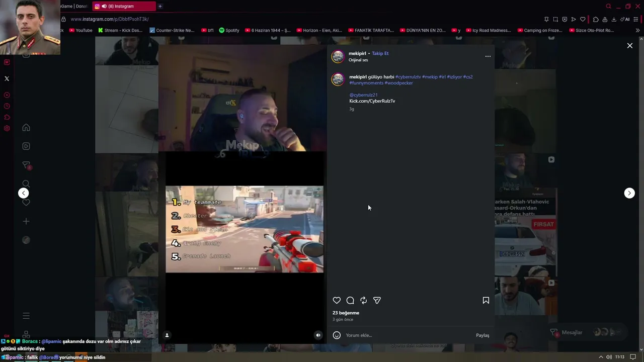
Task: Open browser extensions puzzle icon
Action: 596,19
